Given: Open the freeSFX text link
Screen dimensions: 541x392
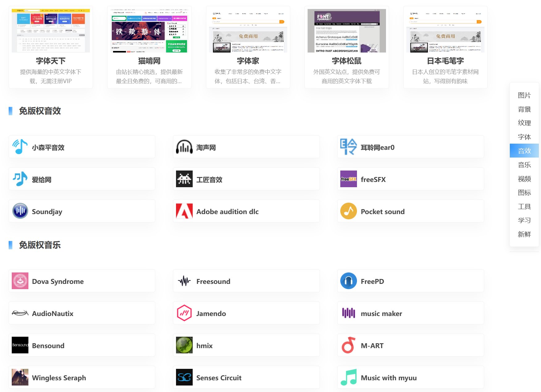Looking at the screenshot, I should 373,179.
